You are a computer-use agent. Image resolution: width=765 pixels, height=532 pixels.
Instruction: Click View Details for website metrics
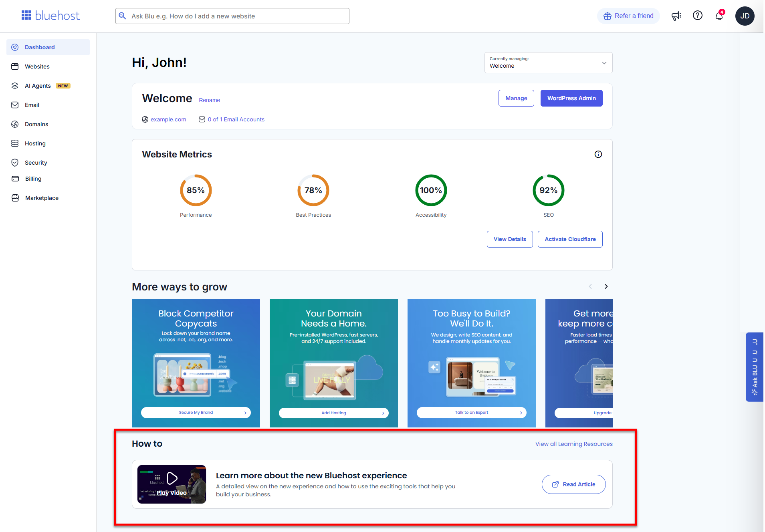pos(510,239)
